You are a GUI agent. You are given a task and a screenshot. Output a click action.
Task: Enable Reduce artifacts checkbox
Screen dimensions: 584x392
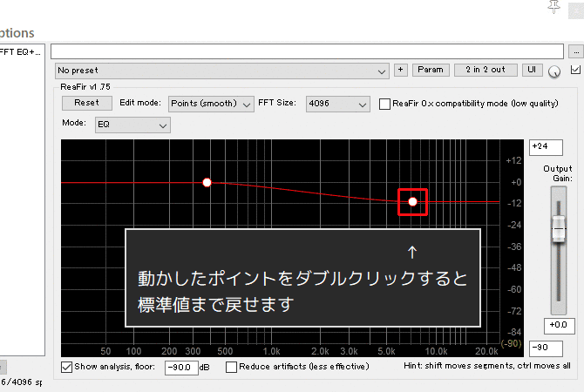tap(231, 367)
